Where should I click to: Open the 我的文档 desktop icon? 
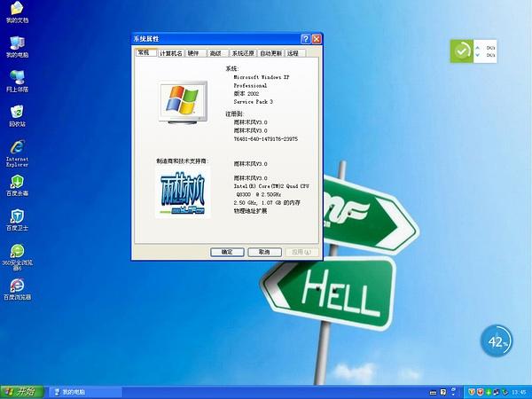coord(17,12)
